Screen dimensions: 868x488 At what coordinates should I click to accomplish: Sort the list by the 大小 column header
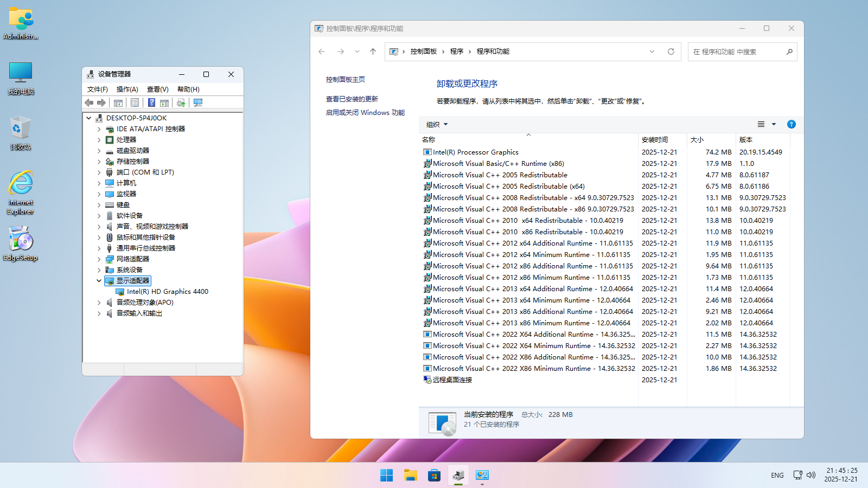711,140
